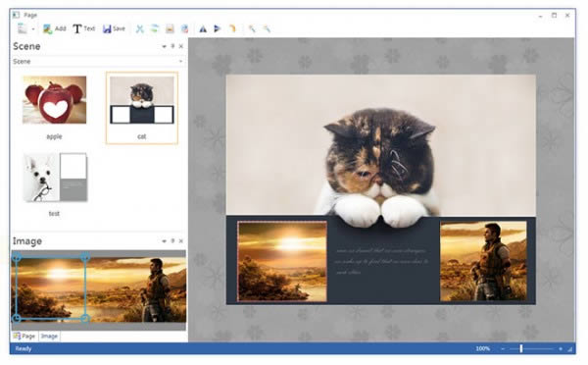
Task: Click the zoom slider handle
Action: [521, 348]
